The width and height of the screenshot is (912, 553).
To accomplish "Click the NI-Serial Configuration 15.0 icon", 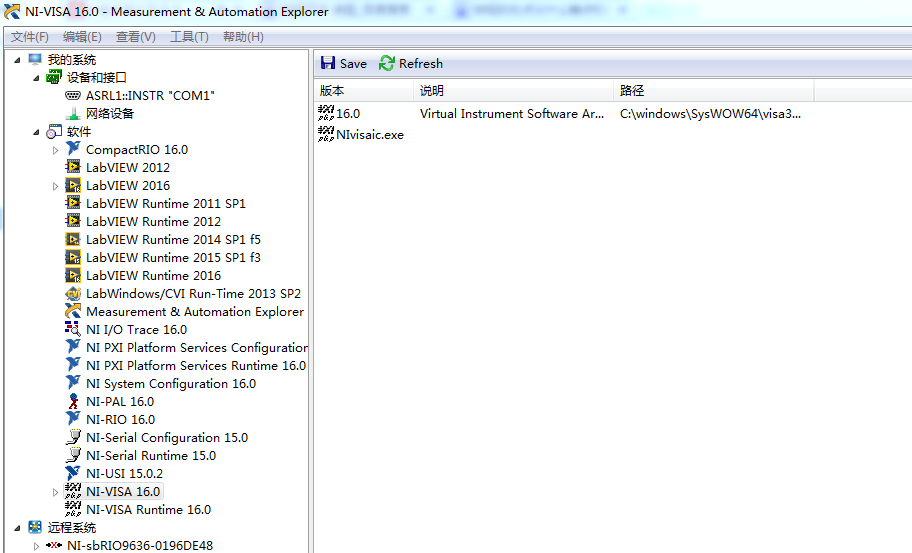I will click(x=73, y=437).
